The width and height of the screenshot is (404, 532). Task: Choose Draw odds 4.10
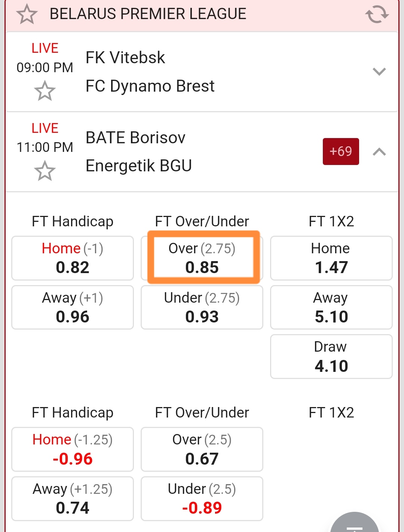331,357
